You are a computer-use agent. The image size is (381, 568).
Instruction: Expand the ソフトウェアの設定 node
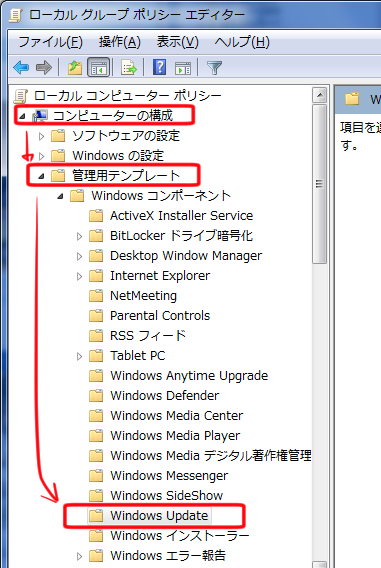[x=41, y=136]
